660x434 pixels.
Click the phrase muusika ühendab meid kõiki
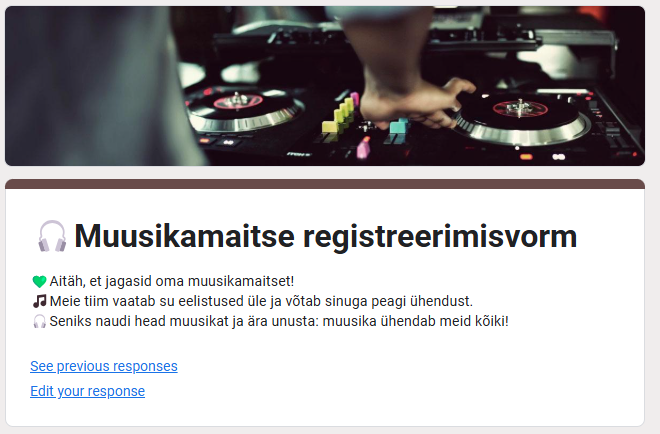[x=415, y=321]
